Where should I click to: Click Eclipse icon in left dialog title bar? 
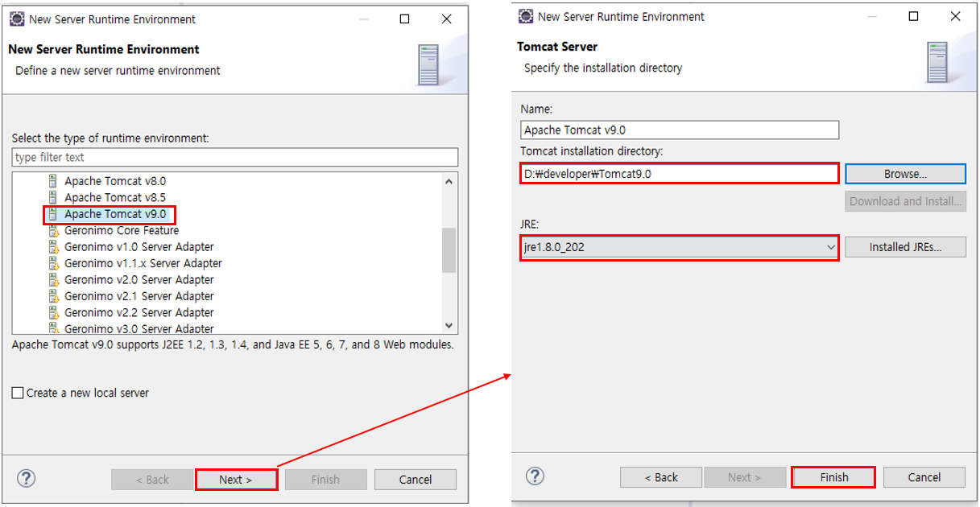coord(16,19)
